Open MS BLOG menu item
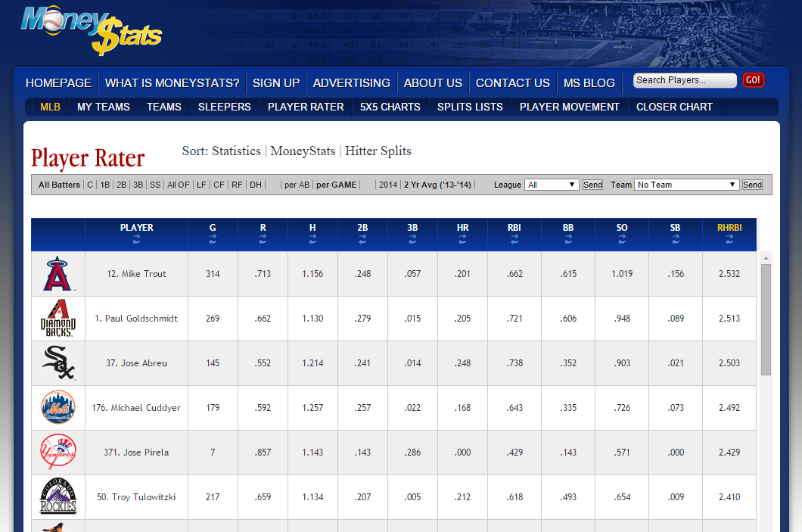This screenshot has width=802, height=532. (x=589, y=83)
